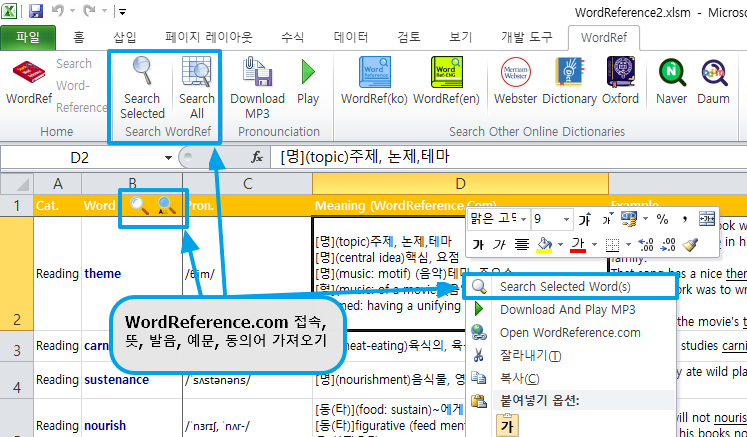Viewport: 747px width, 437px height.
Task: Decrease font size in mini toolbar
Action: coord(606,219)
